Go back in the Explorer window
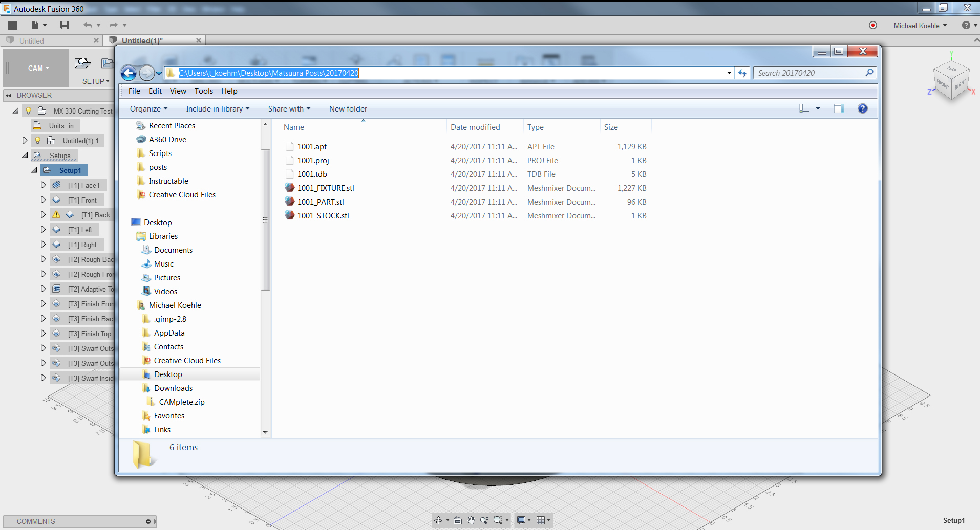 point(129,73)
